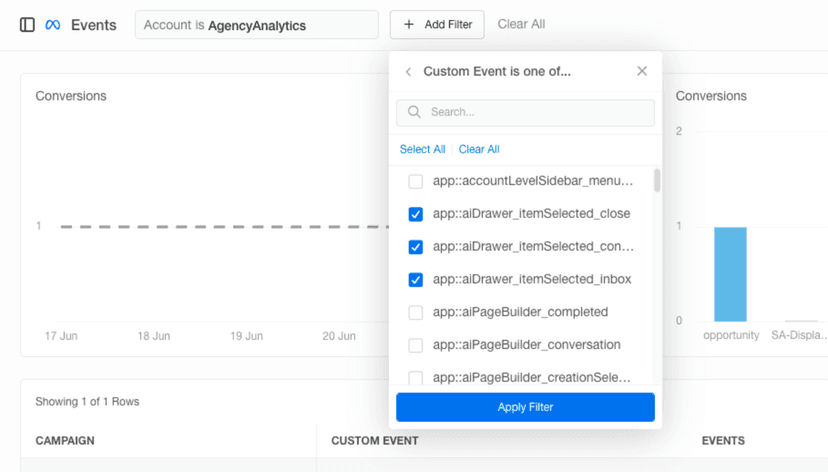Uncheck app::aiDrawer_itemSelected_con option

(416, 247)
